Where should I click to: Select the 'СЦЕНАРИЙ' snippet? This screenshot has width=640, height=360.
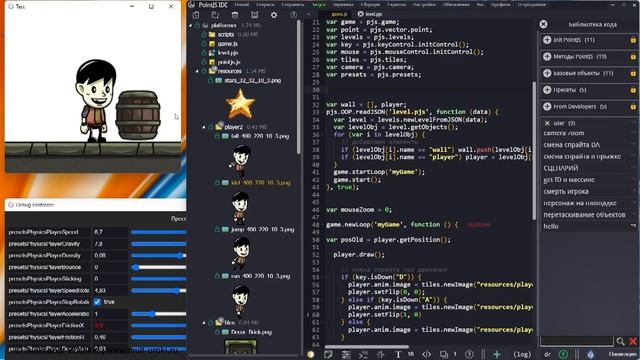(x=560, y=168)
